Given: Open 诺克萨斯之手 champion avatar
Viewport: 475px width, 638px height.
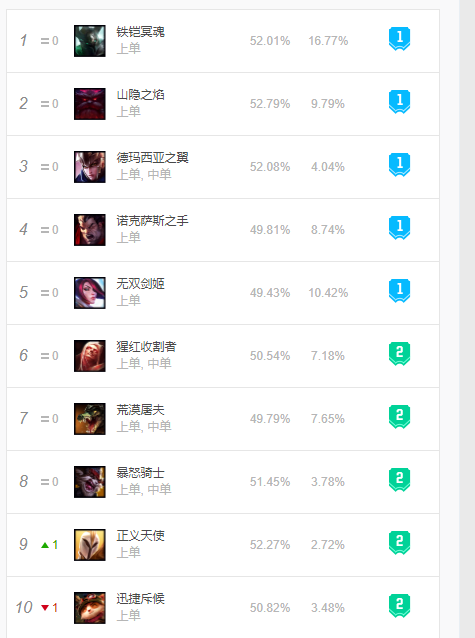Looking at the screenshot, I should [90, 230].
